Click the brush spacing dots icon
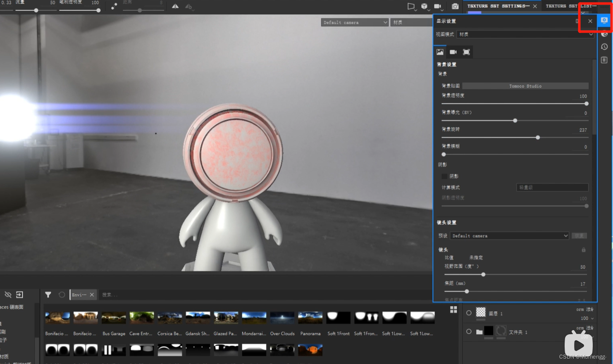The image size is (613, 364). click(x=114, y=6)
